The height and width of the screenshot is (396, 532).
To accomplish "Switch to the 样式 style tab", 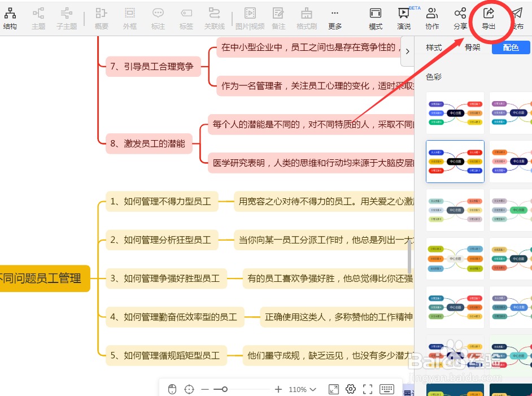I will 433,47.
